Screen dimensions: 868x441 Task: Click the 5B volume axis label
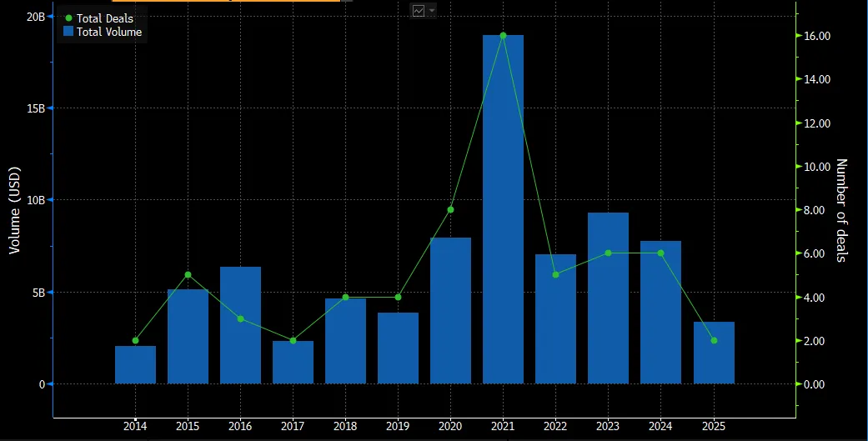[38, 292]
